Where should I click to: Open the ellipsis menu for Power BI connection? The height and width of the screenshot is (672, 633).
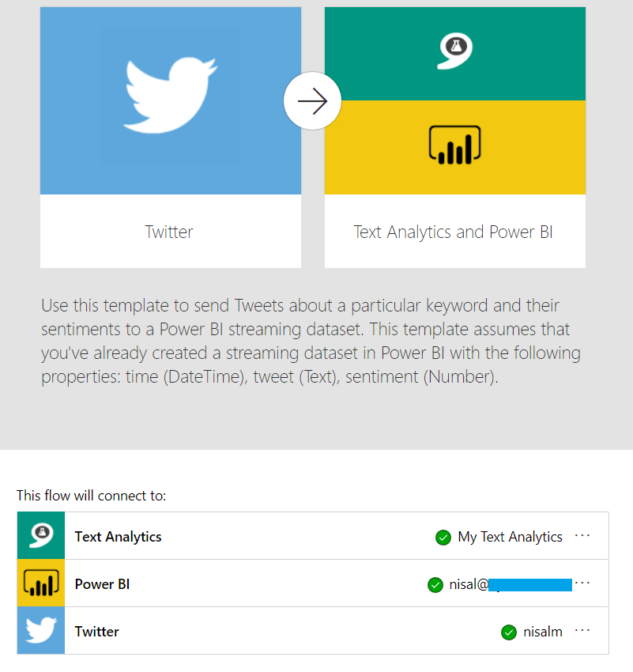[x=582, y=583]
